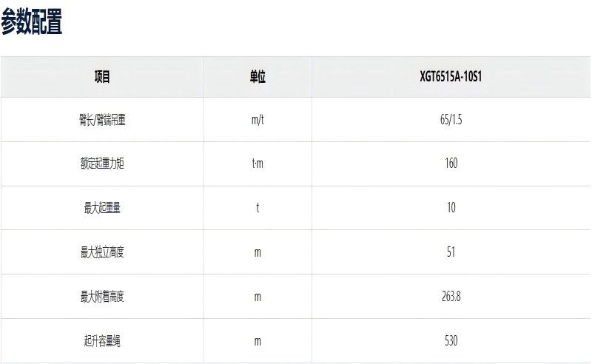
Task: Select the 臂长/臂端吊重 row label
Action: (x=102, y=120)
